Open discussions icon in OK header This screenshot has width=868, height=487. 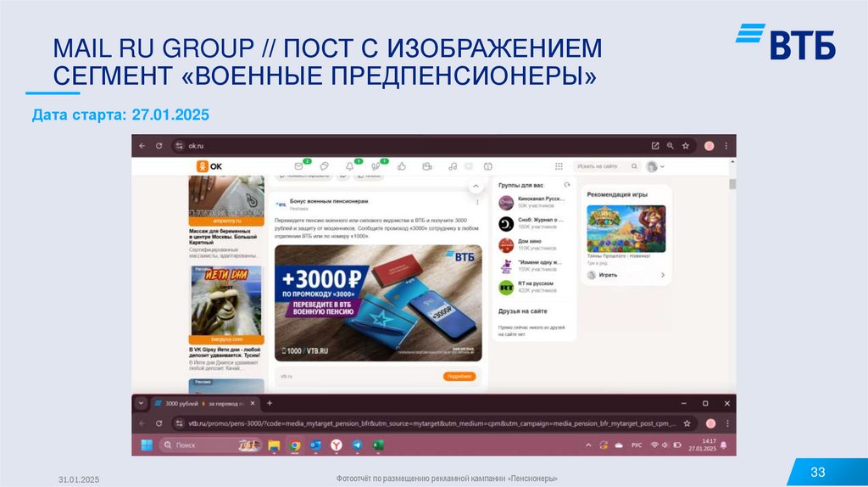(325, 166)
